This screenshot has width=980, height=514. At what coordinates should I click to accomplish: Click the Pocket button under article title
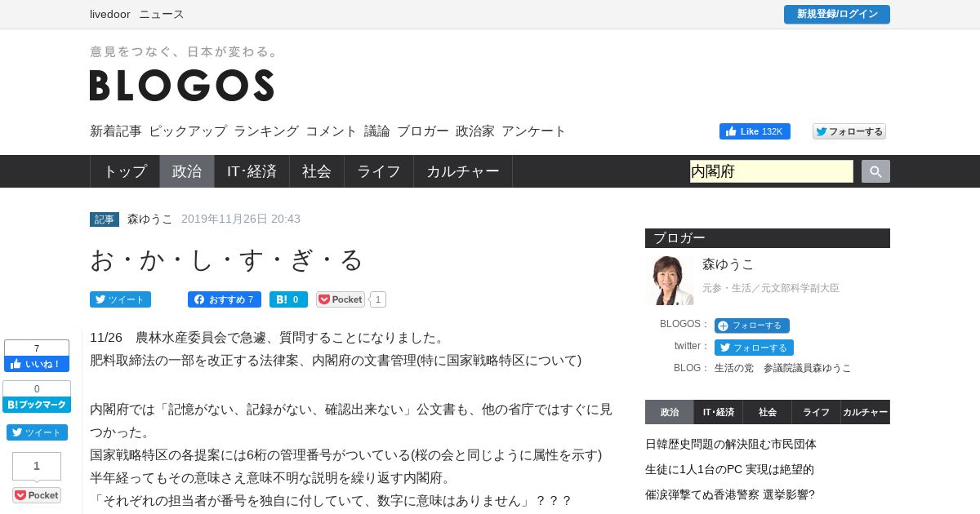(341, 299)
